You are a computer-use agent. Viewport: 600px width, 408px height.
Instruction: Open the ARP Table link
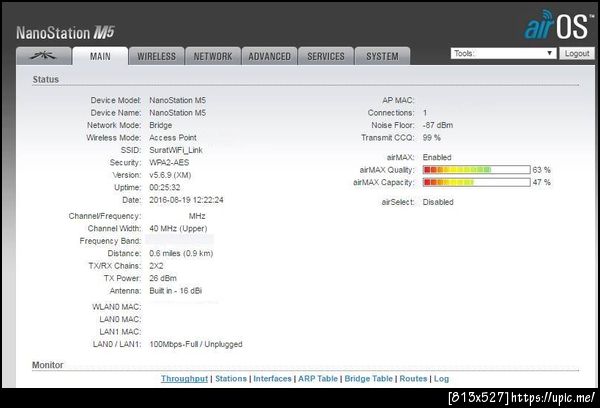coord(318,379)
